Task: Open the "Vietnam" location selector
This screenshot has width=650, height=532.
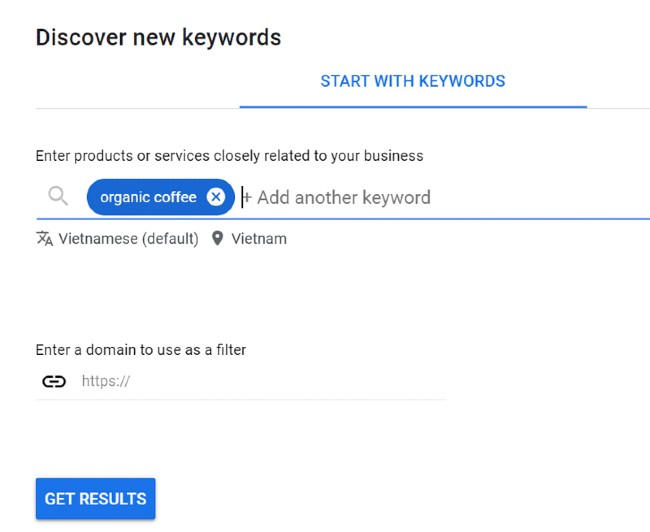Action: 259,239
